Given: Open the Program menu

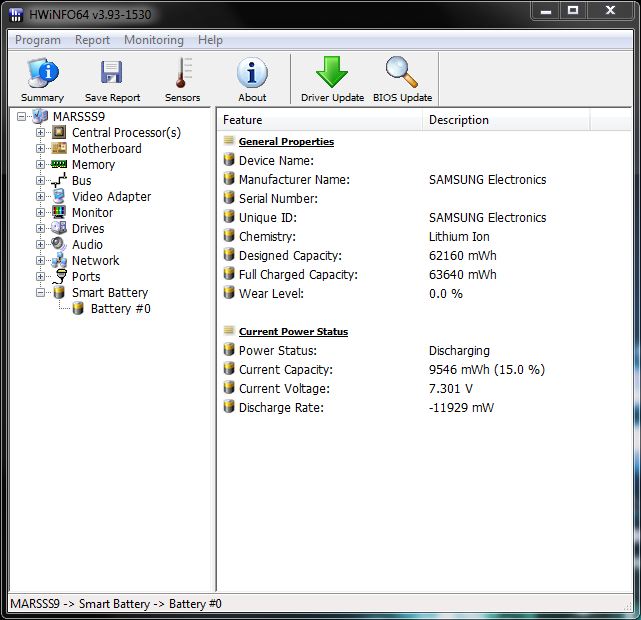Looking at the screenshot, I should 38,40.
